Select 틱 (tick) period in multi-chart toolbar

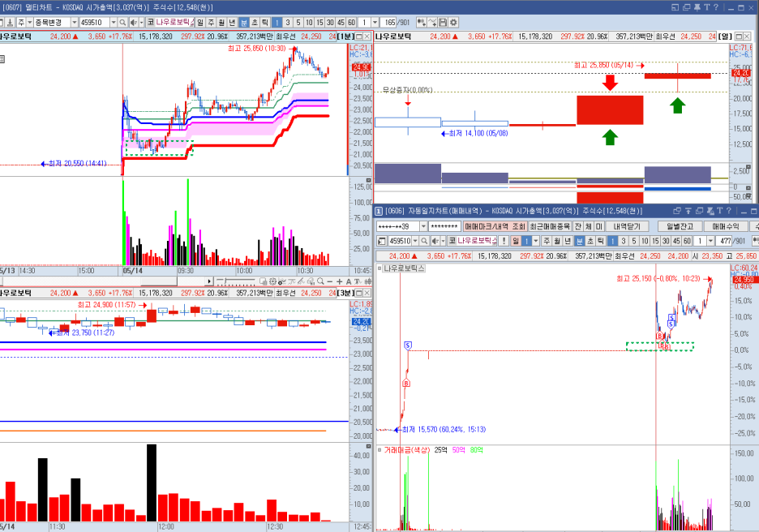(x=265, y=22)
